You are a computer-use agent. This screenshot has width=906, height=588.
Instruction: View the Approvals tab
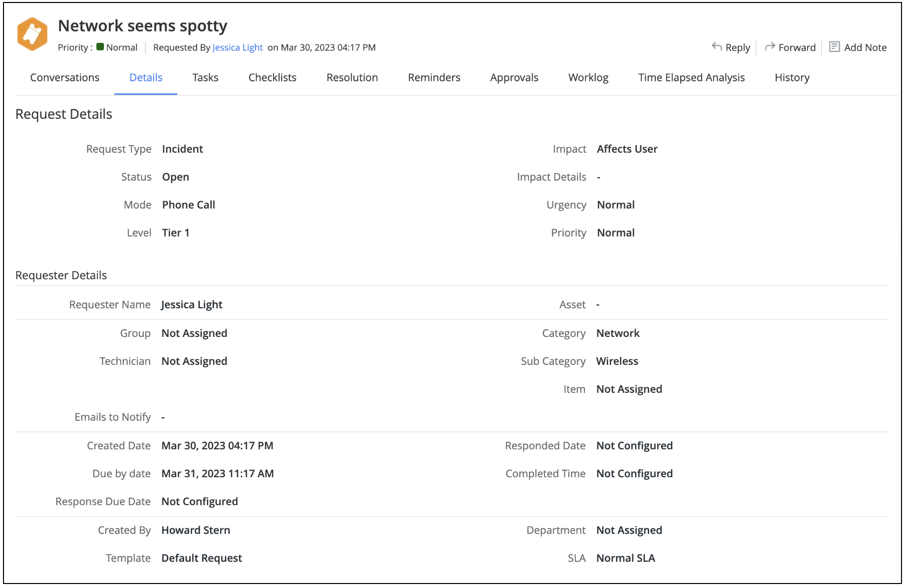pyautogui.click(x=514, y=77)
